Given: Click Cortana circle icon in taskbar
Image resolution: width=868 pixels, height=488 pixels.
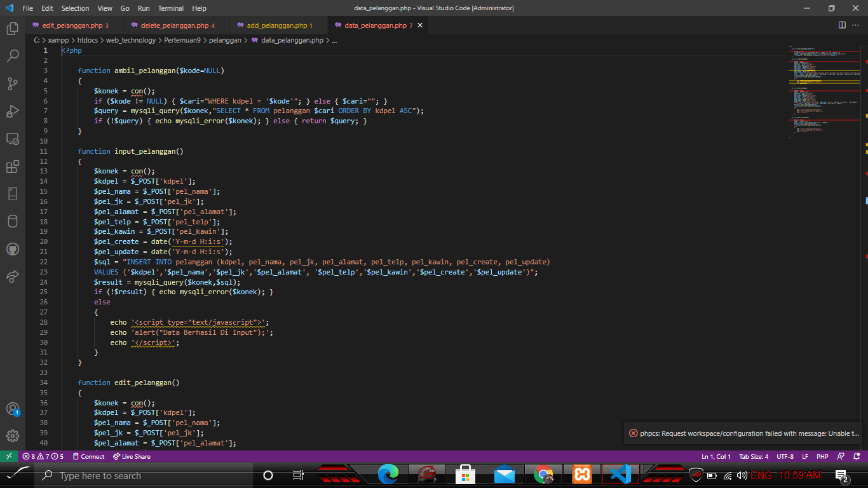Looking at the screenshot, I should [x=268, y=475].
